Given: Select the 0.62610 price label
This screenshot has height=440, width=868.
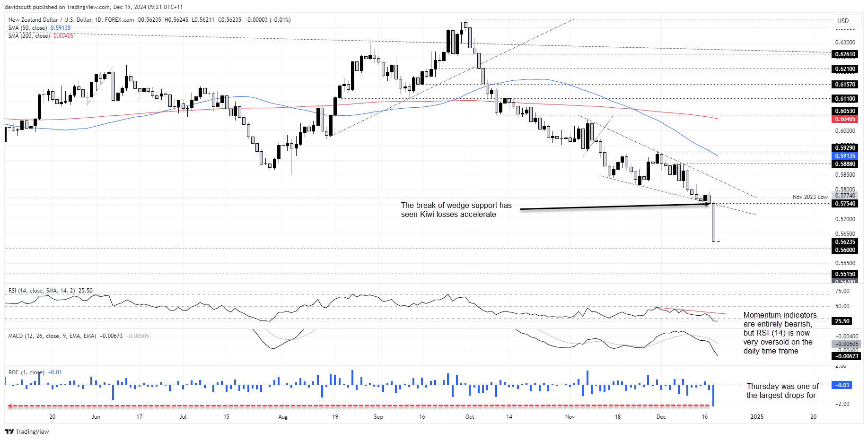Looking at the screenshot, I should pyautogui.click(x=845, y=54).
